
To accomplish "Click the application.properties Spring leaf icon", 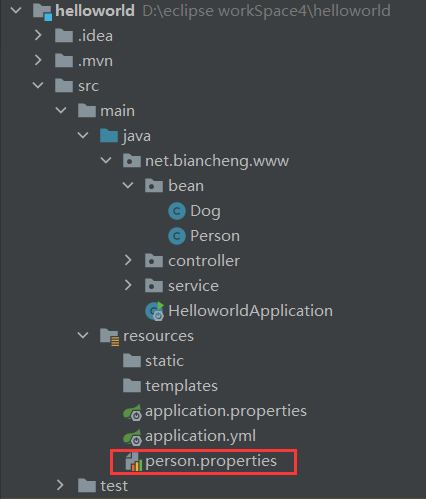I will [132, 412].
